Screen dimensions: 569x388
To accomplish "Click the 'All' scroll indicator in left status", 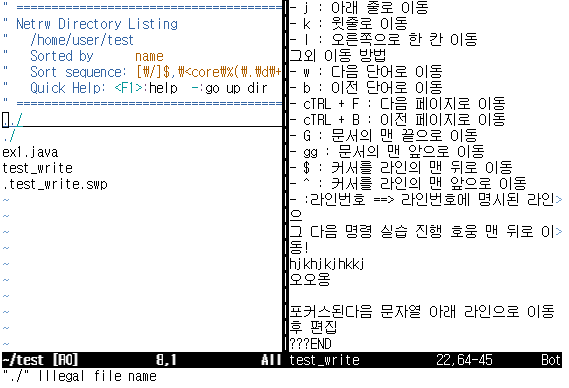I will click(271, 360).
